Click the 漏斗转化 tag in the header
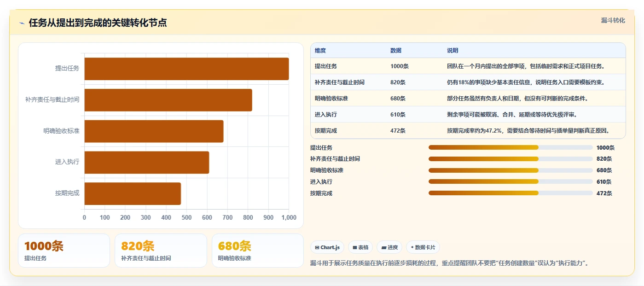The width and height of the screenshot is (644, 286). coord(613,20)
